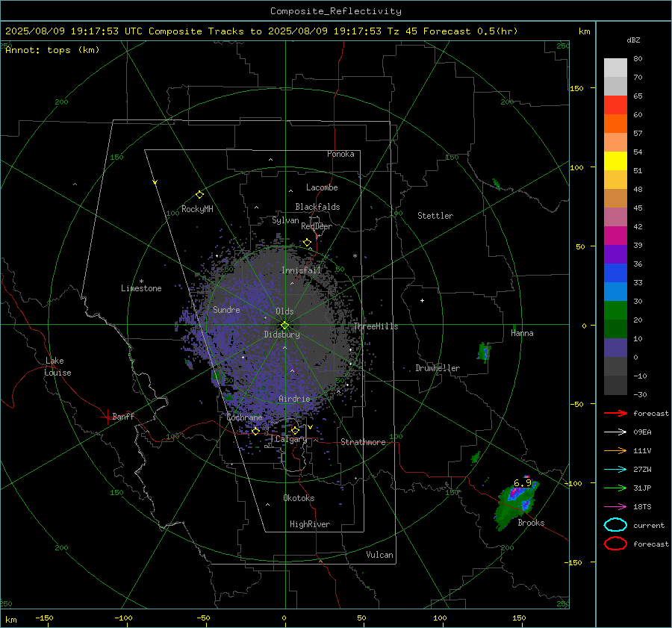Click the Strathmore city label
672x628 pixels.
[x=363, y=442]
